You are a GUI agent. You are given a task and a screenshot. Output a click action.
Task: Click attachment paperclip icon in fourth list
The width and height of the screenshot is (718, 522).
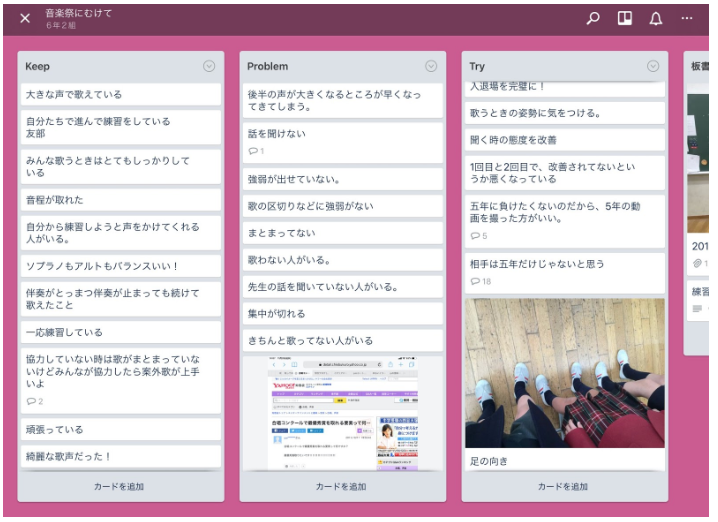[697, 263]
